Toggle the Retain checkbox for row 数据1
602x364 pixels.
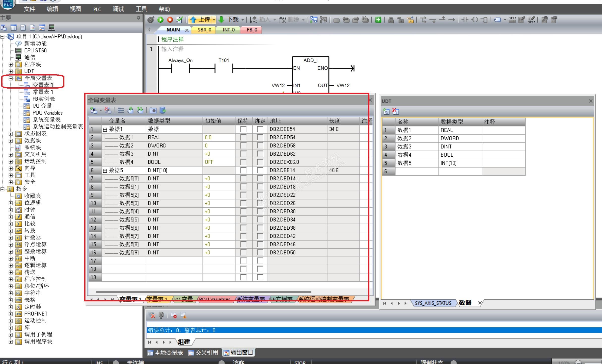pos(244,129)
